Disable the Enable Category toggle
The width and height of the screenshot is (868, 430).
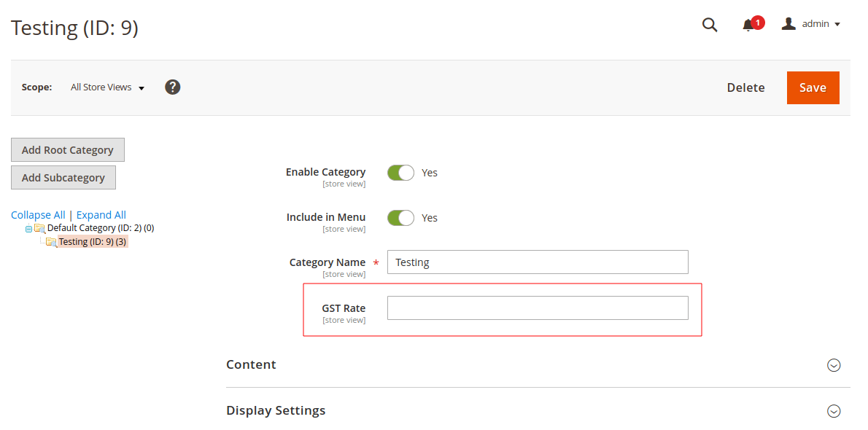pyautogui.click(x=400, y=173)
